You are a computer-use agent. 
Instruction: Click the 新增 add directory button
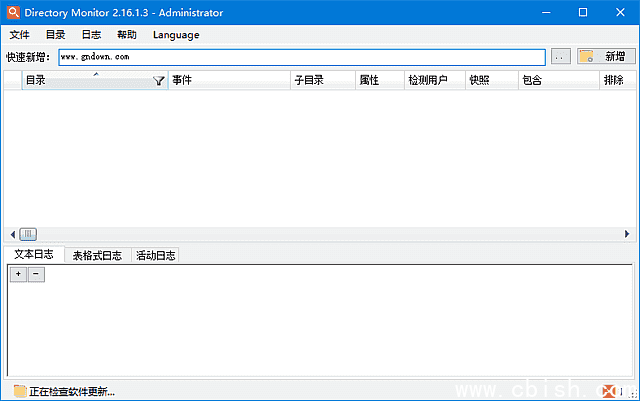pos(606,56)
